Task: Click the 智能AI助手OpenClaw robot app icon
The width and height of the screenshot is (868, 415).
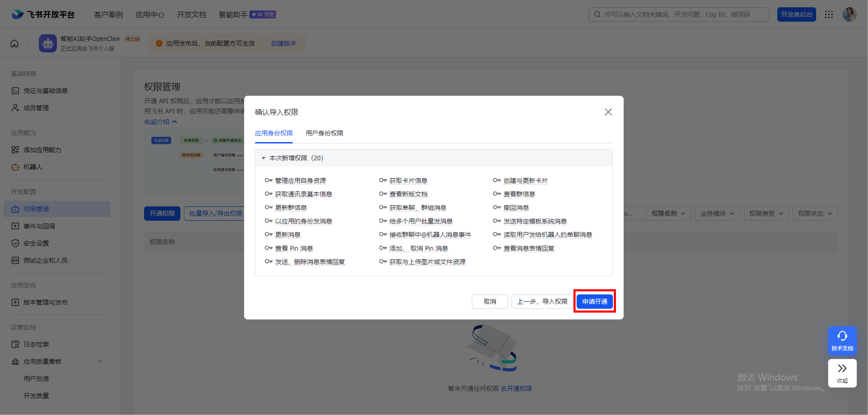Action: tap(47, 43)
